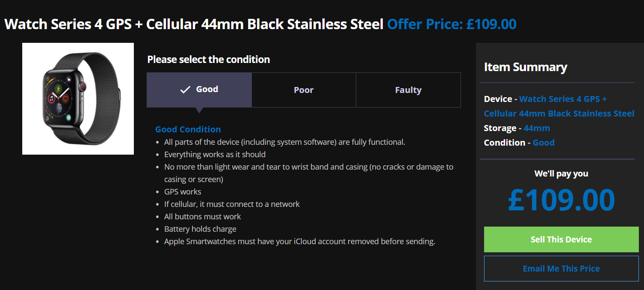Click the 'Battery holds charge' bullet point
The height and width of the screenshot is (290, 644).
[200, 229]
